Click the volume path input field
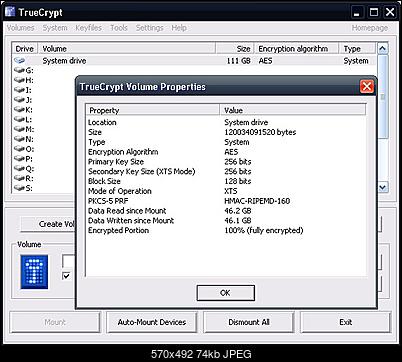This screenshot has width=402, height=362. click(69, 262)
